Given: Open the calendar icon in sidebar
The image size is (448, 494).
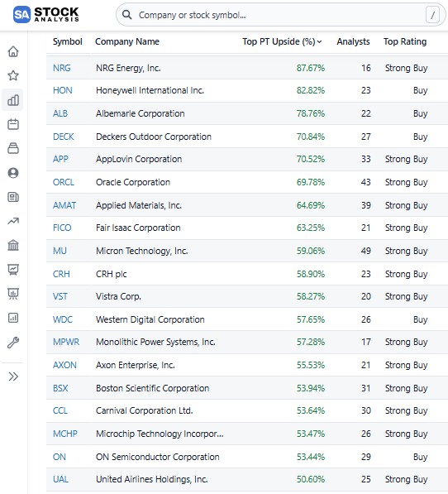Looking at the screenshot, I should pos(13,124).
